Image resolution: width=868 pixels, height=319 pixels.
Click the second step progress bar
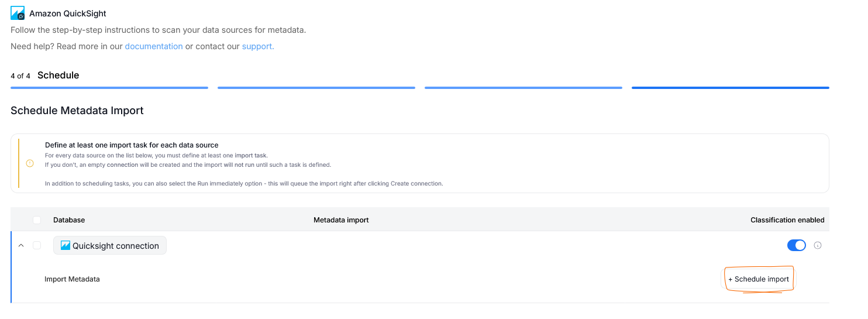[x=316, y=88]
